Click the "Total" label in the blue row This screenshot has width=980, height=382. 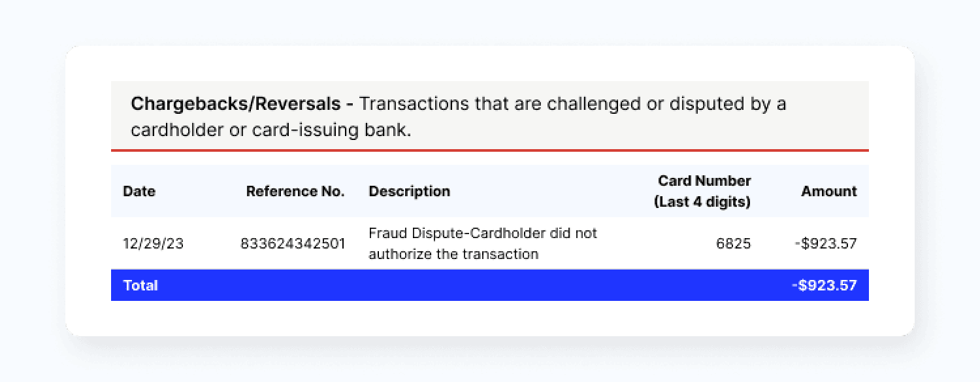coord(140,286)
